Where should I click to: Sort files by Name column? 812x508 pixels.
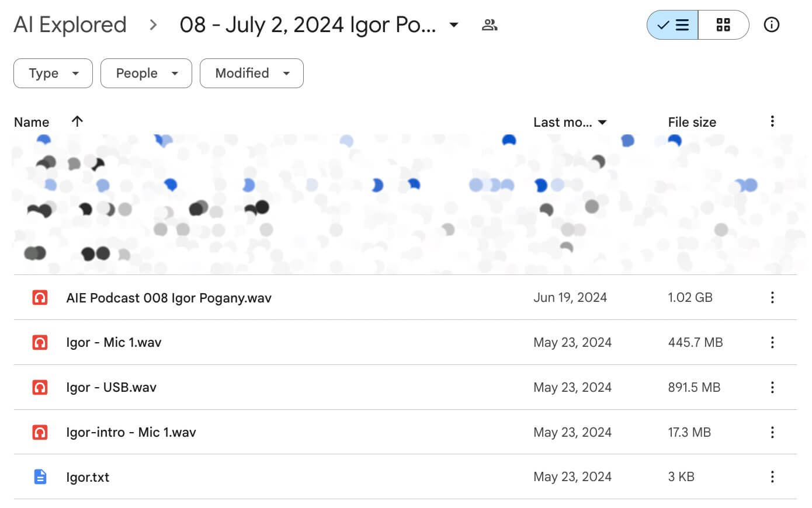[x=32, y=122]
